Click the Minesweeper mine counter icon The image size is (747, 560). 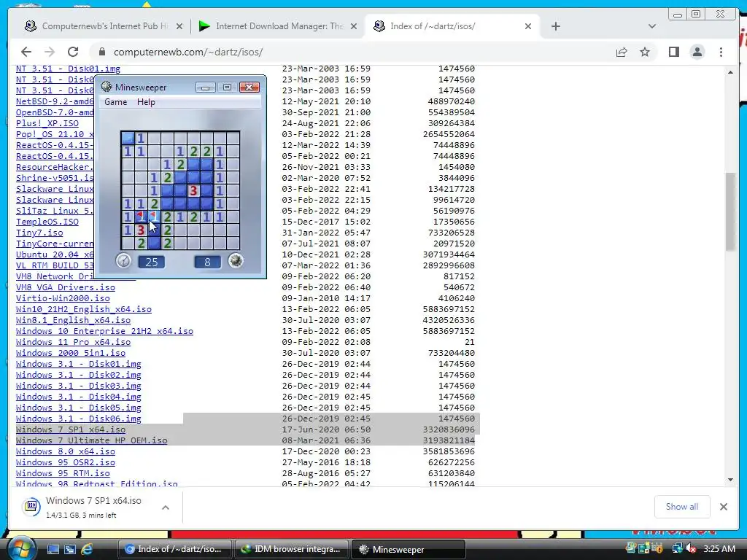pyautogui.click(x=236, y=261)
